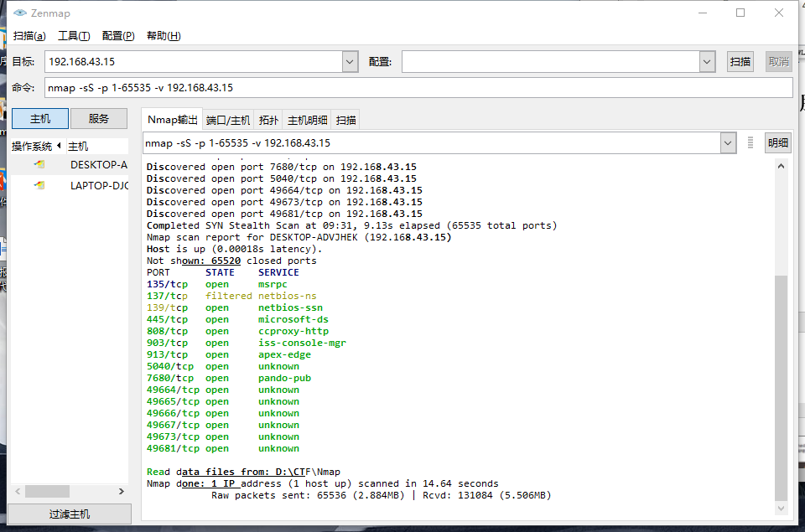Click the output options lines icon beside 明细
This screenshot has width=805, height=532.
point(750,142)
